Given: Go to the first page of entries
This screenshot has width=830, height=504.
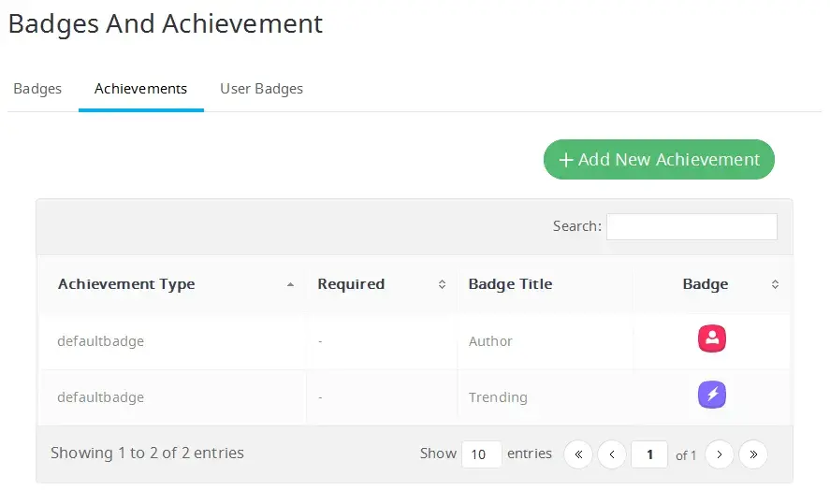Looking at the screenshot, I should coord(577,454).
